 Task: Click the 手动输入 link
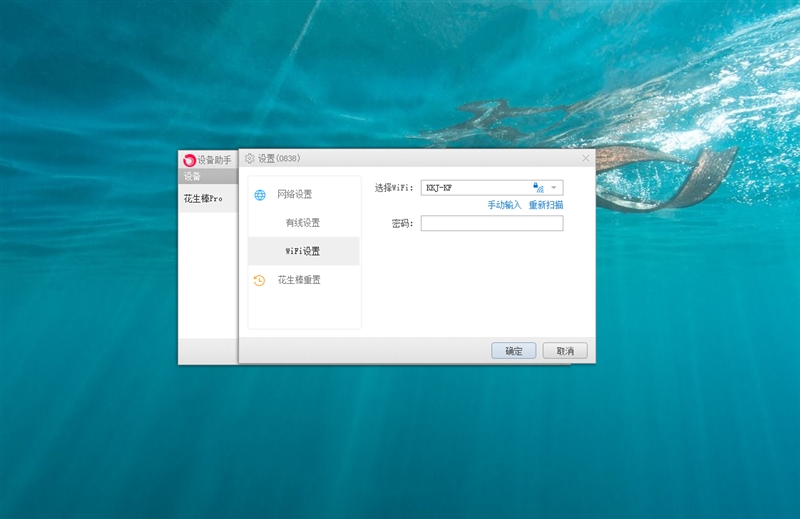504,205
